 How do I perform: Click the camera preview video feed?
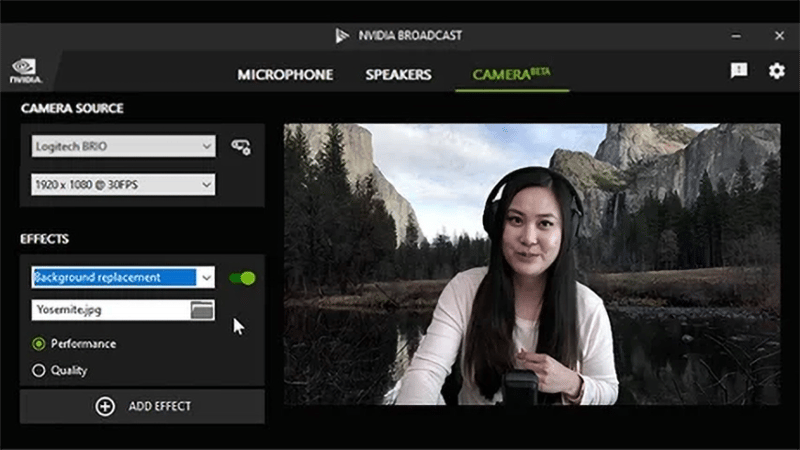click(x=531, y=264)
